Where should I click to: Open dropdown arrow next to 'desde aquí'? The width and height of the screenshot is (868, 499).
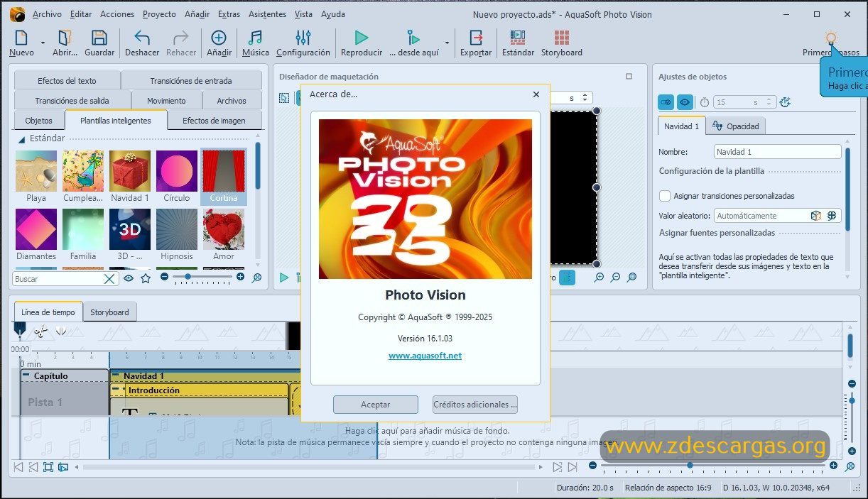(447, 43)
